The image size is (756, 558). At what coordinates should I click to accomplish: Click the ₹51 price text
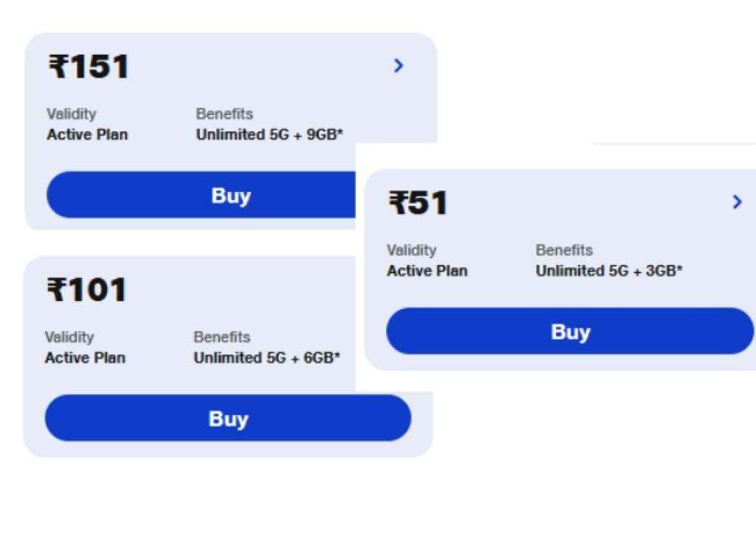(x=417, y=202)
